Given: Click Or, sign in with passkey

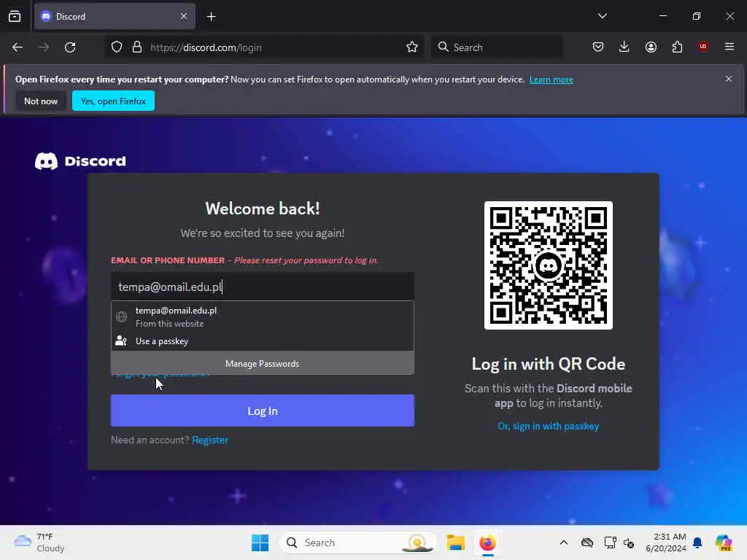Looking at the screenshot, I should tap(548, 426).
